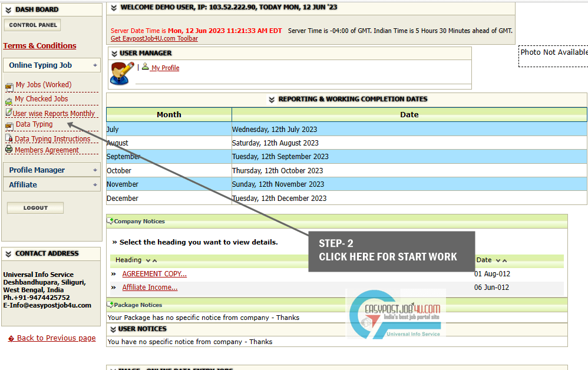Sort Heading column ascending arrow
Viewport: 588px width, 370px height.
(x=154, y=260)
